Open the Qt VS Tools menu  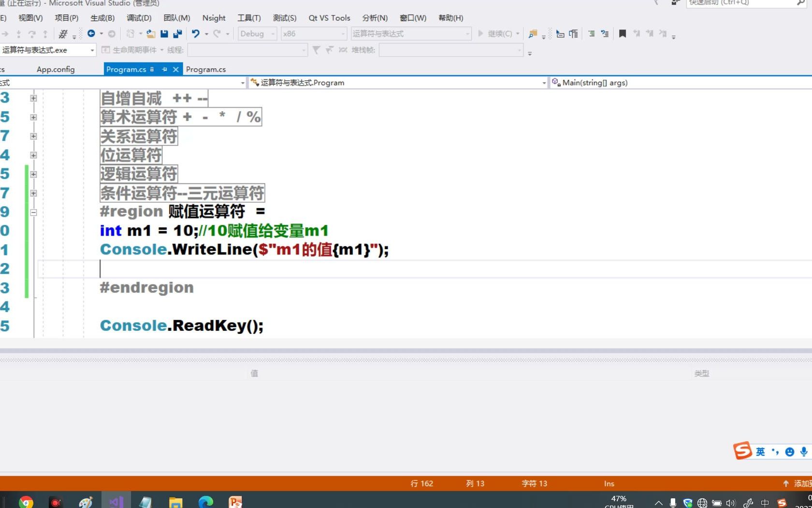point(329,18)
